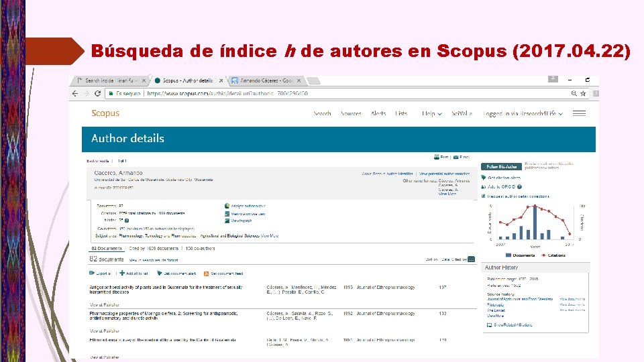Screen dimensions: 644x362
Task: Expand the Help dropdown
Action: 431,113
